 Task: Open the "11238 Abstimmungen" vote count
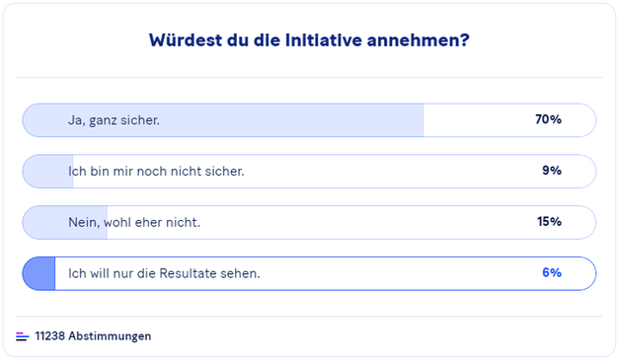[93, 336]
